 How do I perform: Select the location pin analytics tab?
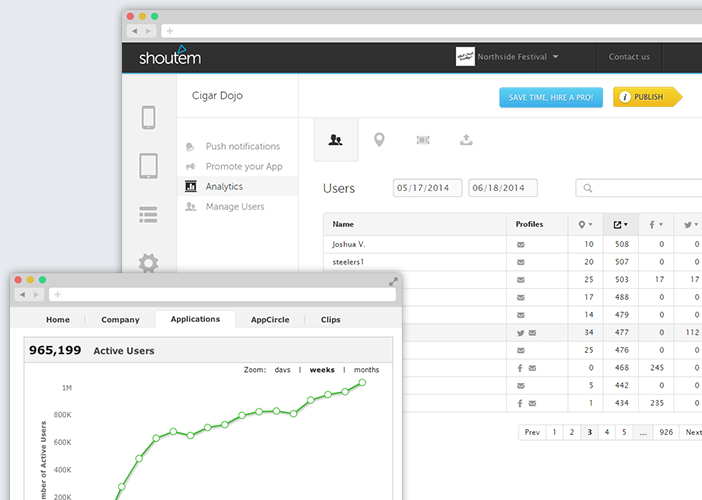tap(379, 140)
